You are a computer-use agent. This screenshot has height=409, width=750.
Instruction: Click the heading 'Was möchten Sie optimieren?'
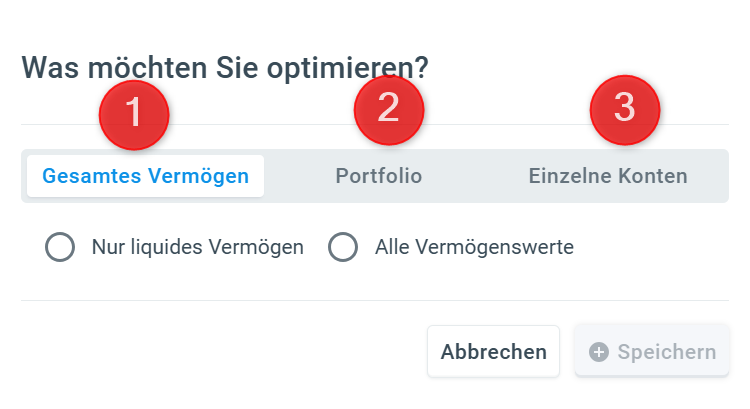click(225, 68)
